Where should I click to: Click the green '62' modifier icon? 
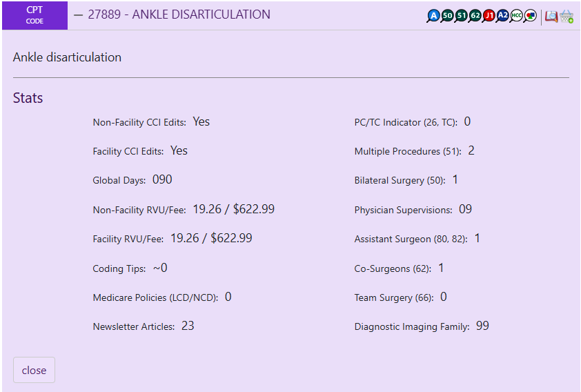pyautogui.click(x=475, y=15)
